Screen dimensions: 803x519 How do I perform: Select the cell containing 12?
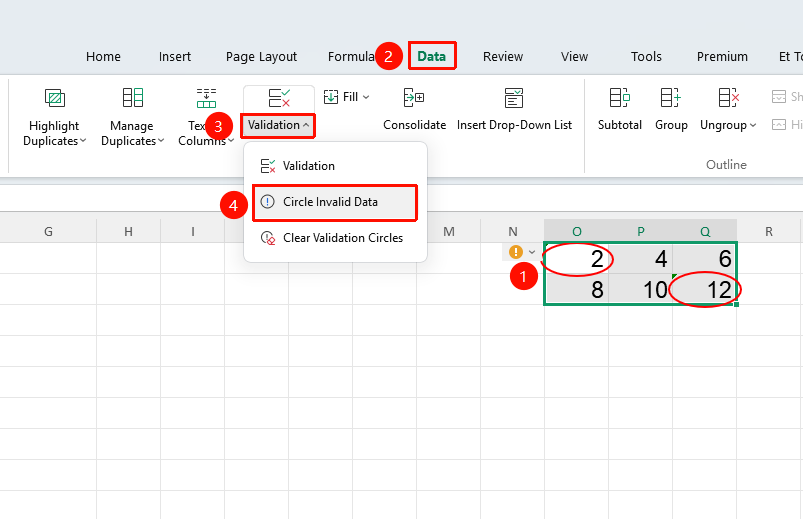(x=705, y=289)
